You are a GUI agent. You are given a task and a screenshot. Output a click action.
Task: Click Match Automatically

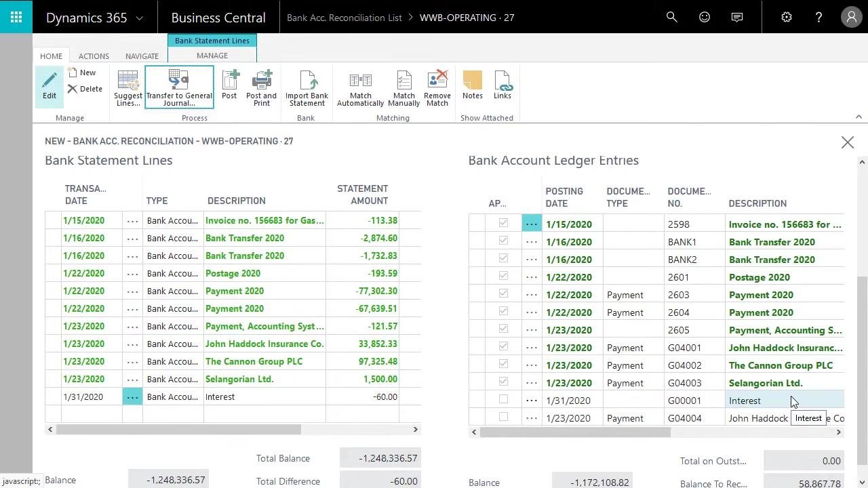coord(360,88)
